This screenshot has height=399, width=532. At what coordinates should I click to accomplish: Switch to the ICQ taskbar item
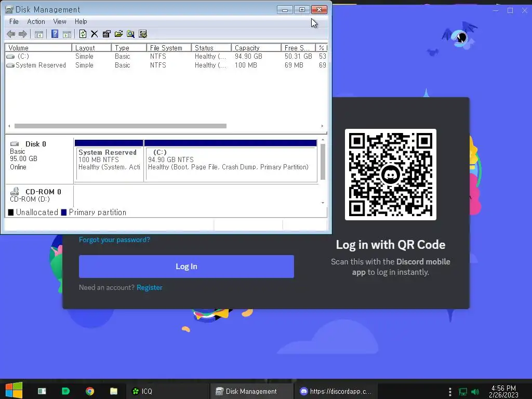168,391
